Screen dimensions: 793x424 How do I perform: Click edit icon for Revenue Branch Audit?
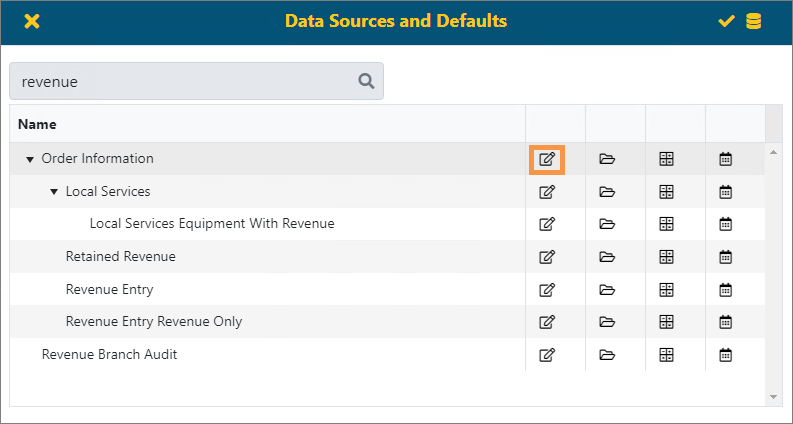(547, 355)
